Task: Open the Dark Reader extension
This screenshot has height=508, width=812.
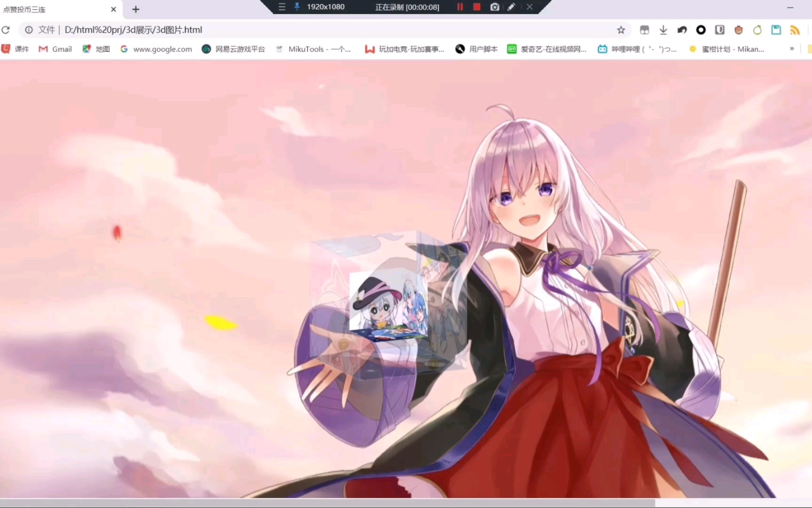Action: (x=701, y=30)
